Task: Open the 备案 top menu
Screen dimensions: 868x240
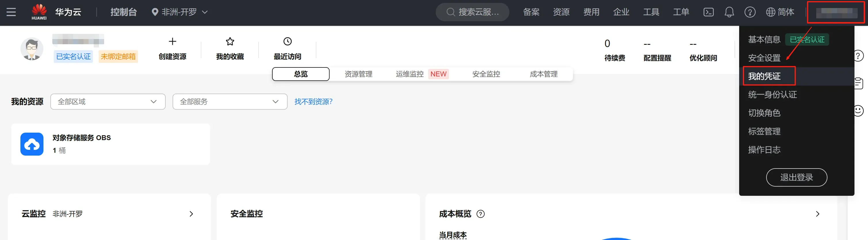Action: (531, 12)
